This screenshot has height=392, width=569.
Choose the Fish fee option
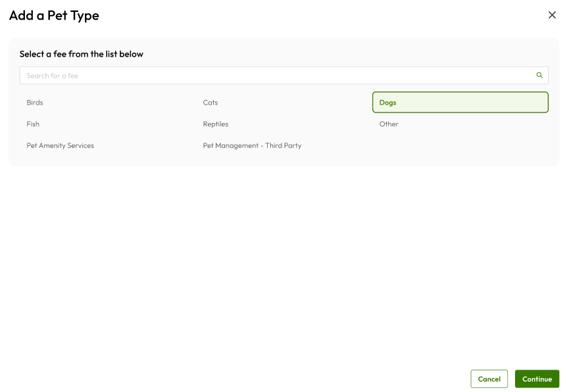(x=107, y=124)
